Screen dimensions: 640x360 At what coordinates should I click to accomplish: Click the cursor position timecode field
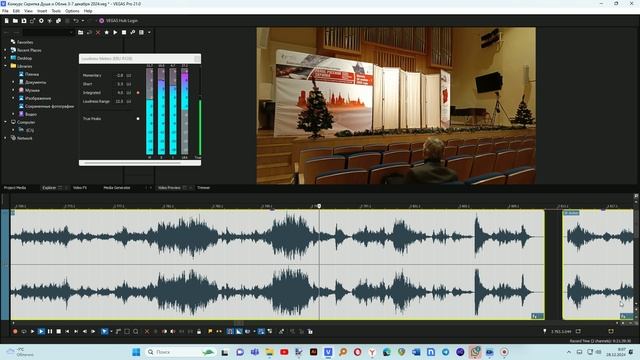561,331
